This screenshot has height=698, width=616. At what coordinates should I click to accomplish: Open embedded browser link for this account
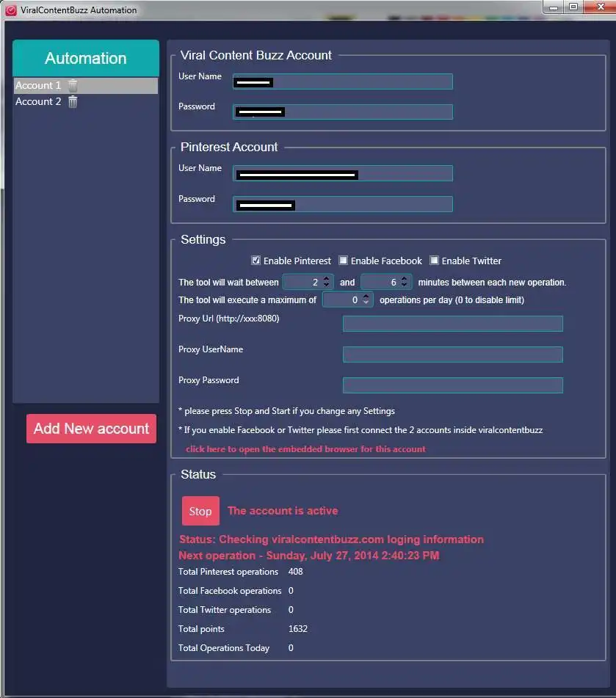click(305, 449)
